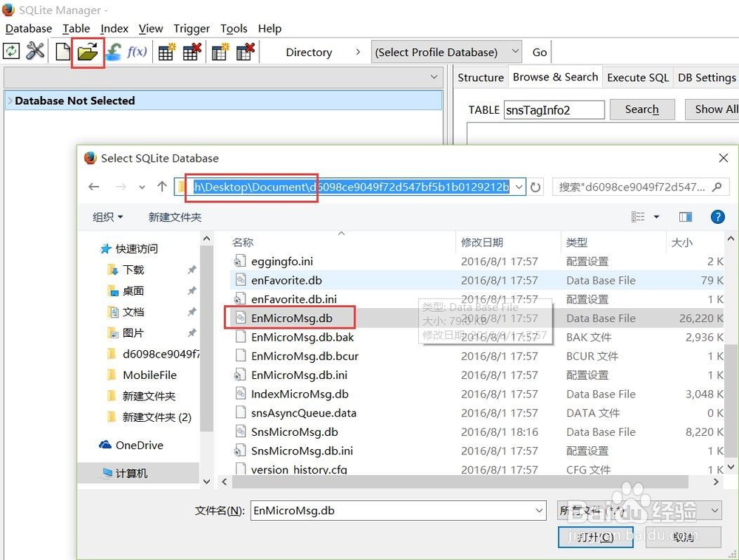Open the View menu
The width and height of the screenshot is (739, 560).
tap(151, 29)
